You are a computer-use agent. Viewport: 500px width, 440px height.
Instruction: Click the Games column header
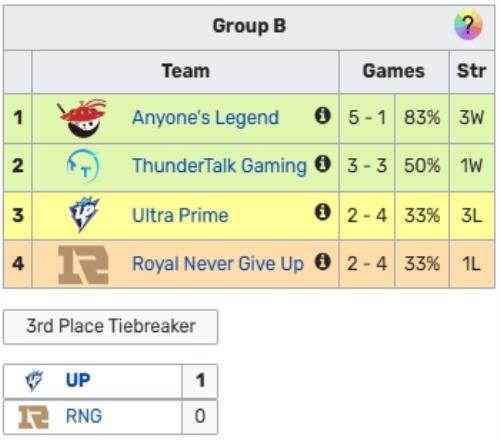(394, 71)
